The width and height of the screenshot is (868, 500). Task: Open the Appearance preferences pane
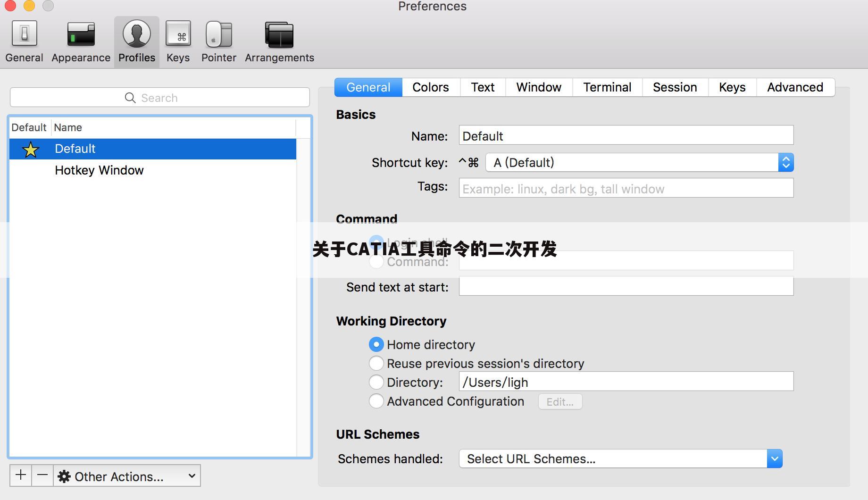click(81, 42)
